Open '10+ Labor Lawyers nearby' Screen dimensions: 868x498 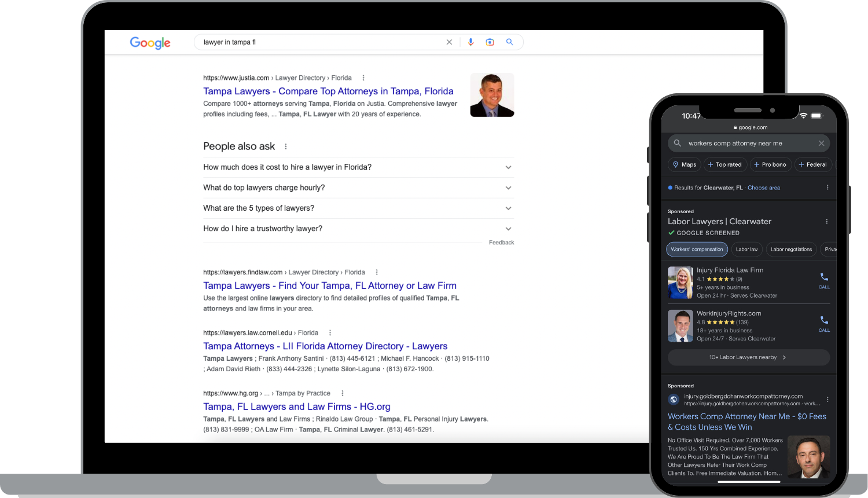(x=749, y=357)
